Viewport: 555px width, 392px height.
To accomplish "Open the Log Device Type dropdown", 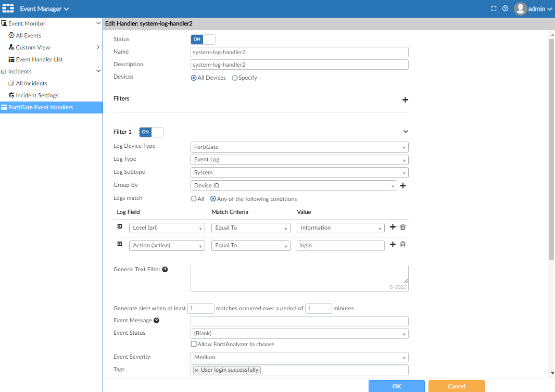I will [x=299, y=147].
